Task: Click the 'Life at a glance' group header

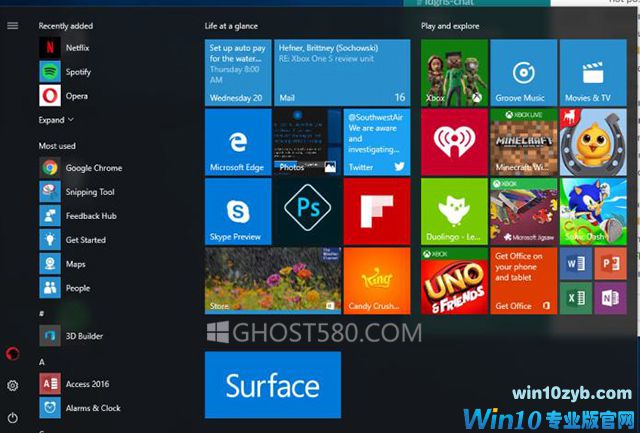Action: point(231,26)
